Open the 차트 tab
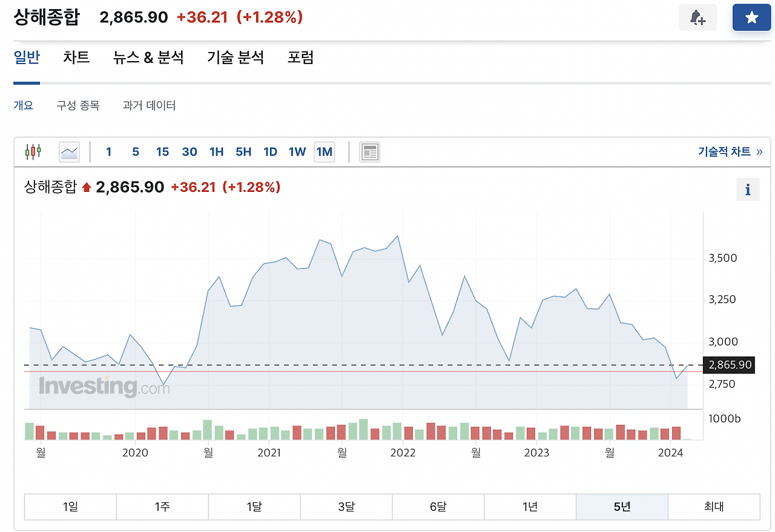775x532 pixels. 76,57
